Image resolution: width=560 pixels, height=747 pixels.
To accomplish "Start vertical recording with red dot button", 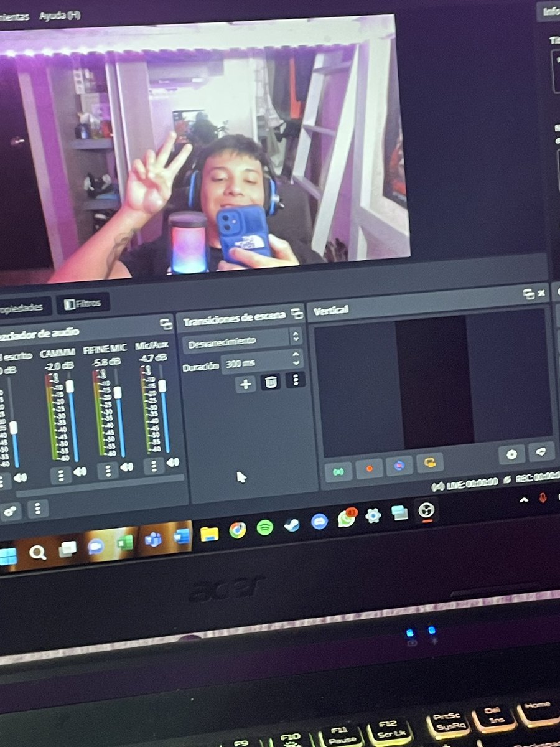I will (370, 468).
